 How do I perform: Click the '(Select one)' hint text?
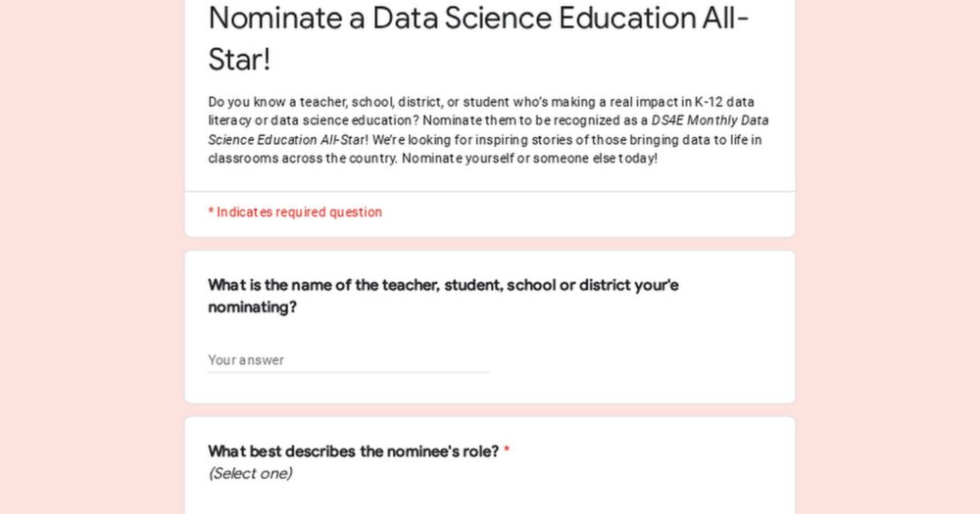tap(250, 474)
